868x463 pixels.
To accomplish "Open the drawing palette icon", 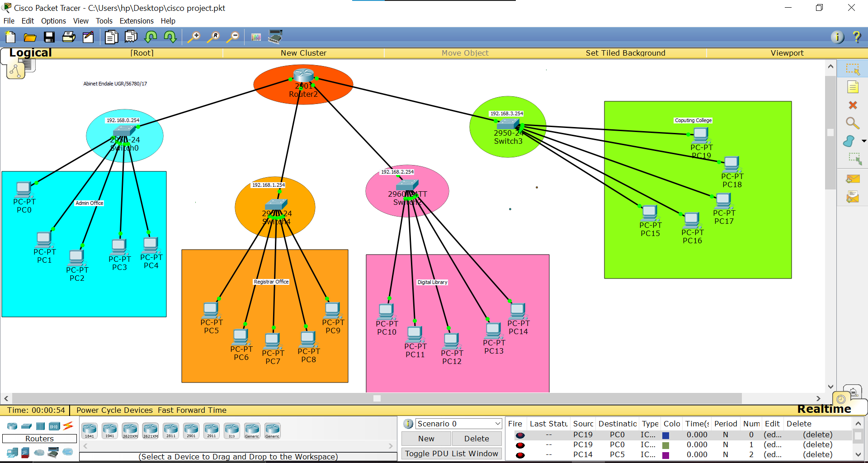I will pos(256,37).
